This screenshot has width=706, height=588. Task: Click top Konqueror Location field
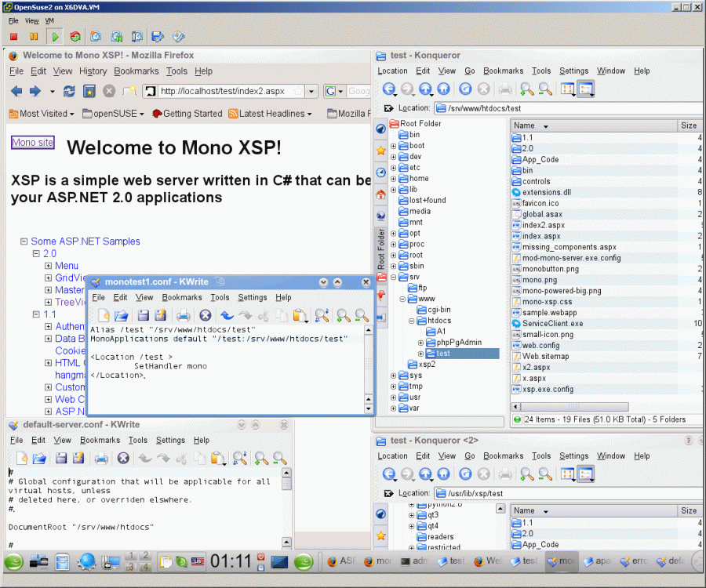coord(567,108)
